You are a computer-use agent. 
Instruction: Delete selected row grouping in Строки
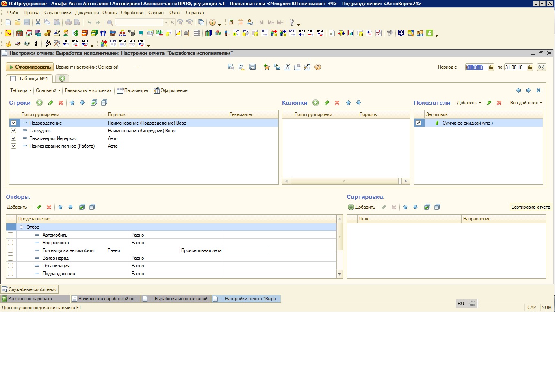tap(61, 103)
